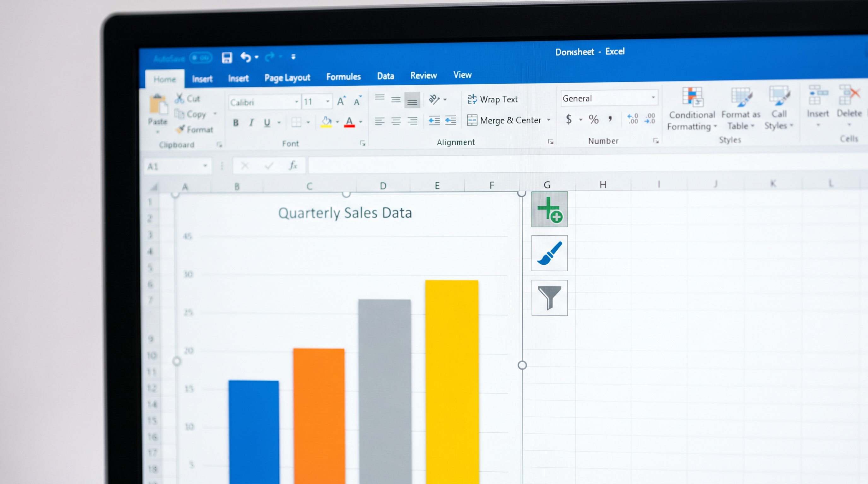Click Copy in the Clipboard group
868x484 pixels.
[x=191, y=114]
